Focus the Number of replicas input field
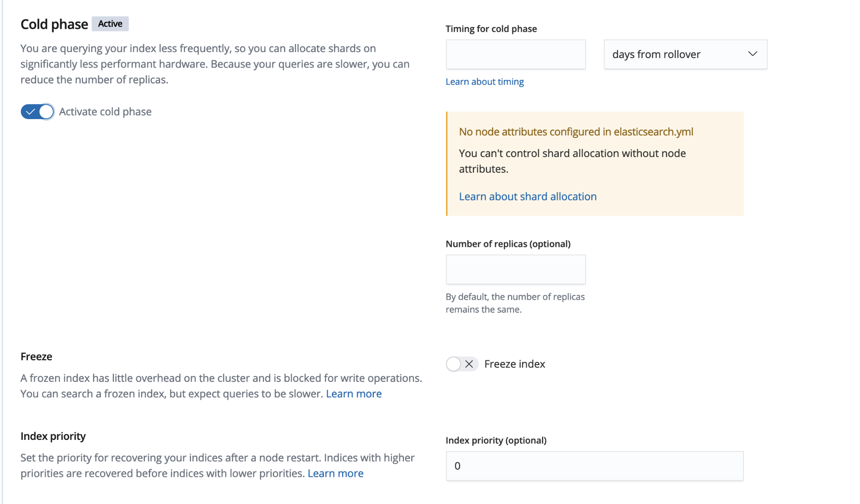The image size is (860, 504). pos(515,270)
